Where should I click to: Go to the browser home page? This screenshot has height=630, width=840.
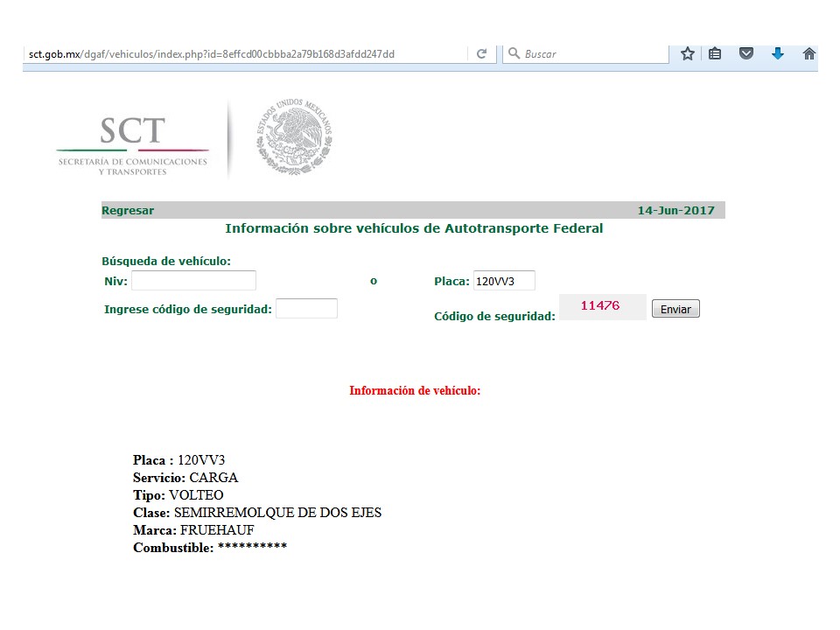(809, 54)
